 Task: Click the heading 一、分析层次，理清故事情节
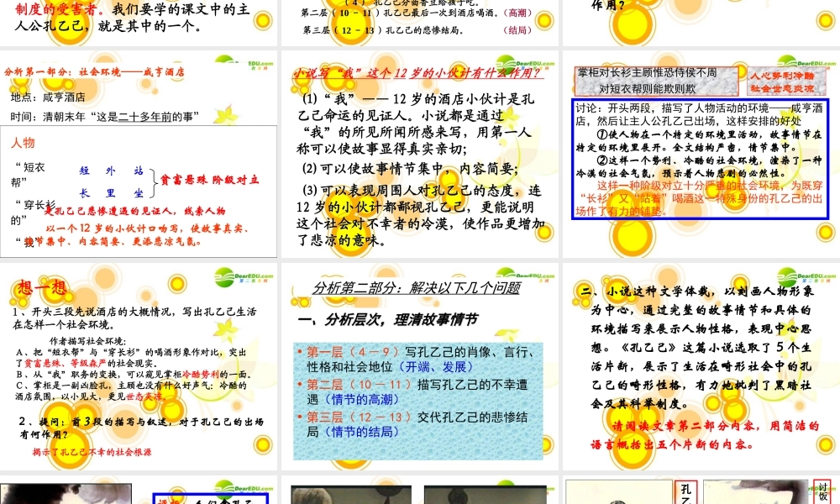pyautogui.click(x=387, y=320)
